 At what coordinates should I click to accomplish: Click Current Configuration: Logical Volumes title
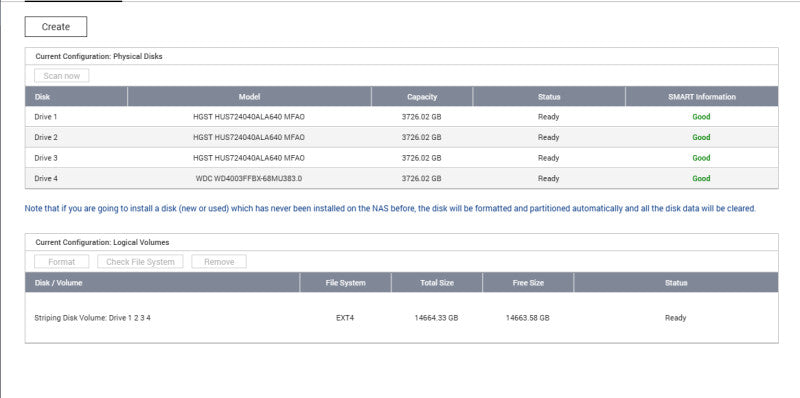(102, 242)
